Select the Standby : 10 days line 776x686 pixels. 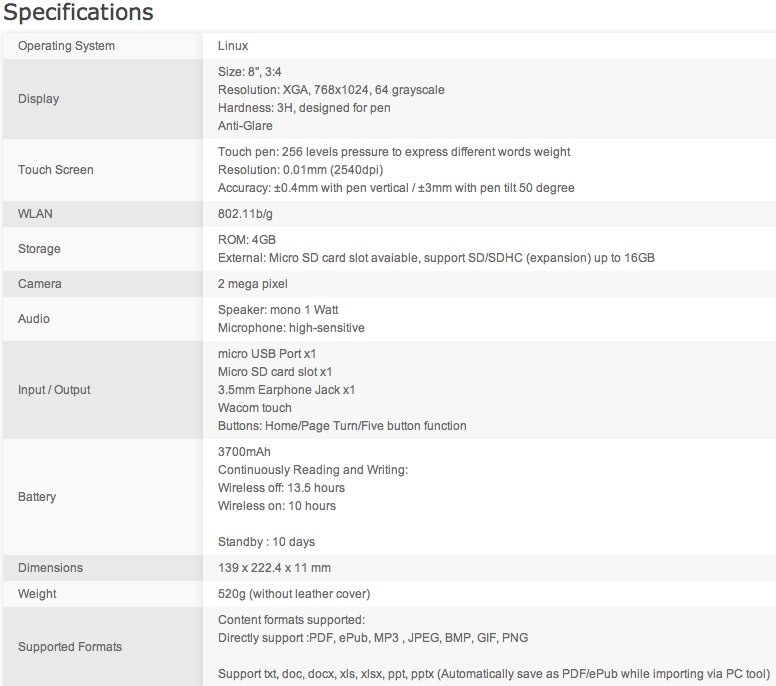266,542
